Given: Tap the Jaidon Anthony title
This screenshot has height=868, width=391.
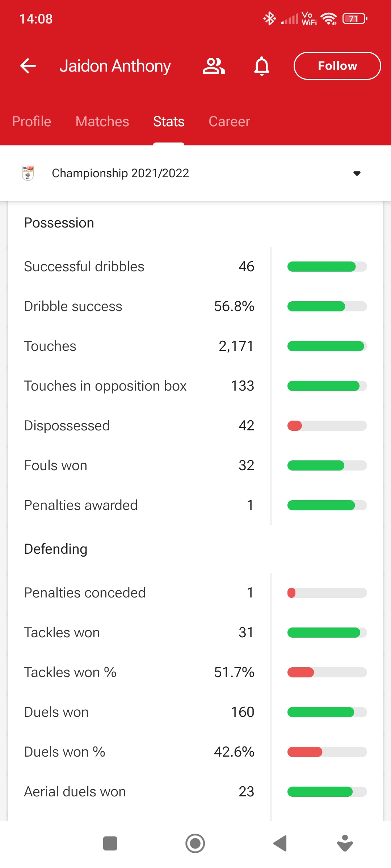Looking at the screenshot, I should point(115,66).
